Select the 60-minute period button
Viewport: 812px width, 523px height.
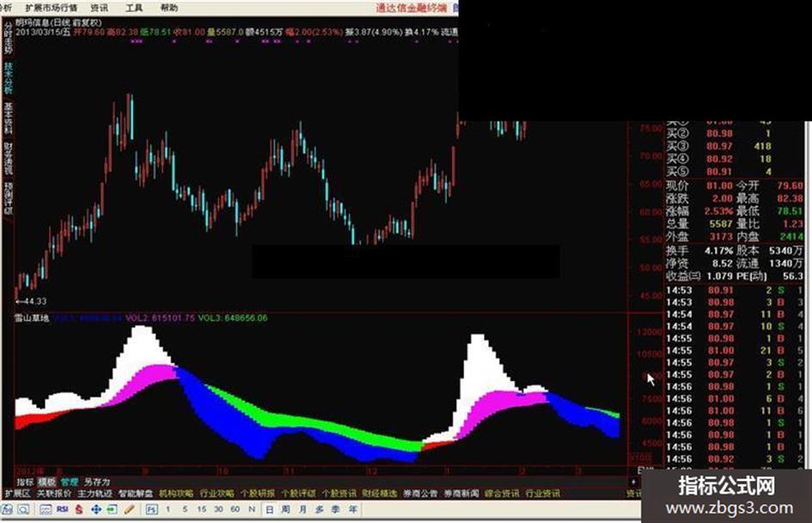[x=235, y=509]
